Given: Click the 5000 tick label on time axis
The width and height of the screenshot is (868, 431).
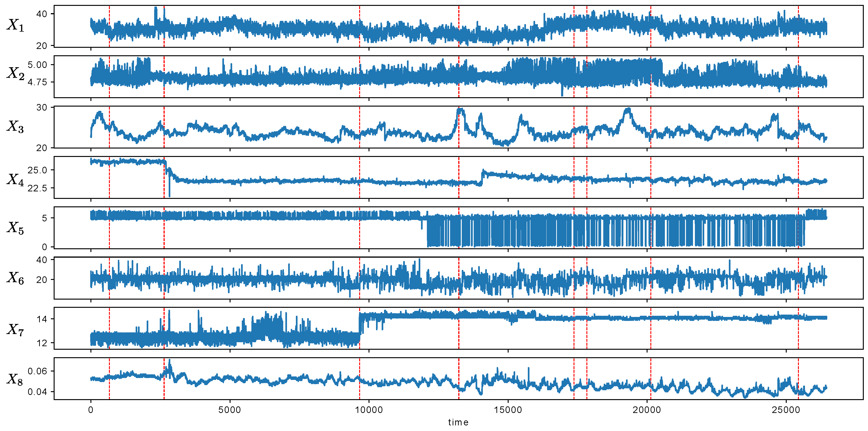Looking at the screenshot, I should click(x=230, y=410).
